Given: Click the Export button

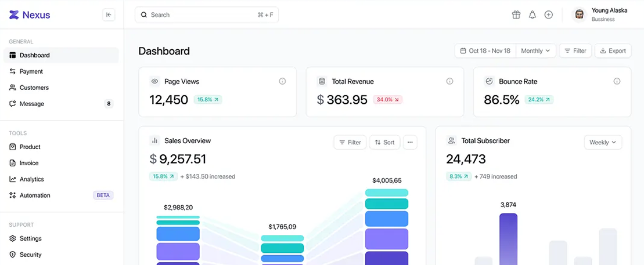Looking at the screenshot, I should (x=613, y=51).
